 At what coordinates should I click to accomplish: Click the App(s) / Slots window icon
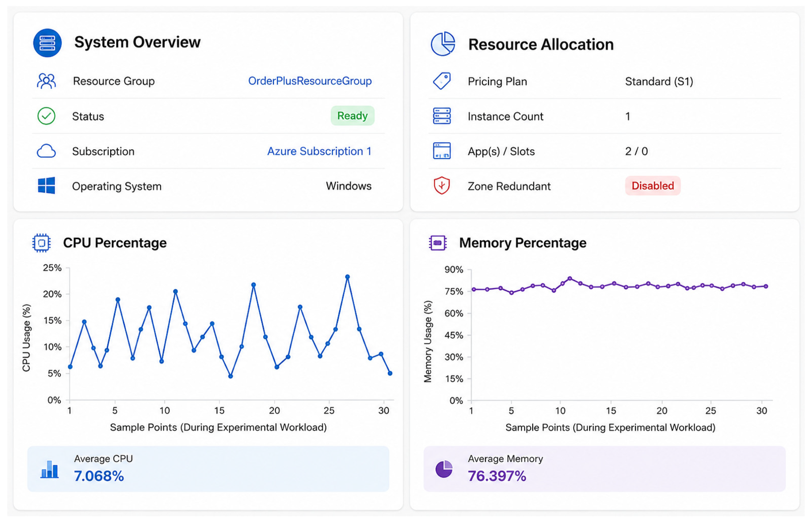click(x=442, y=151)
